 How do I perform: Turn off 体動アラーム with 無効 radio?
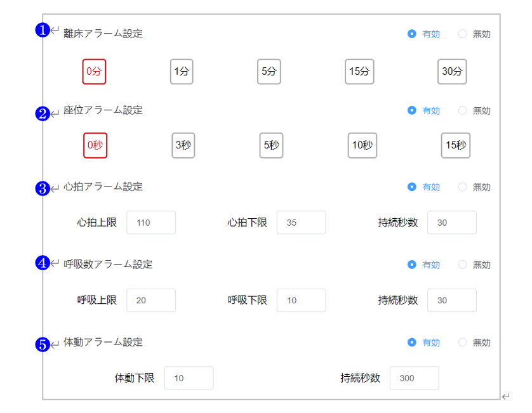click(x=462, y=343)
